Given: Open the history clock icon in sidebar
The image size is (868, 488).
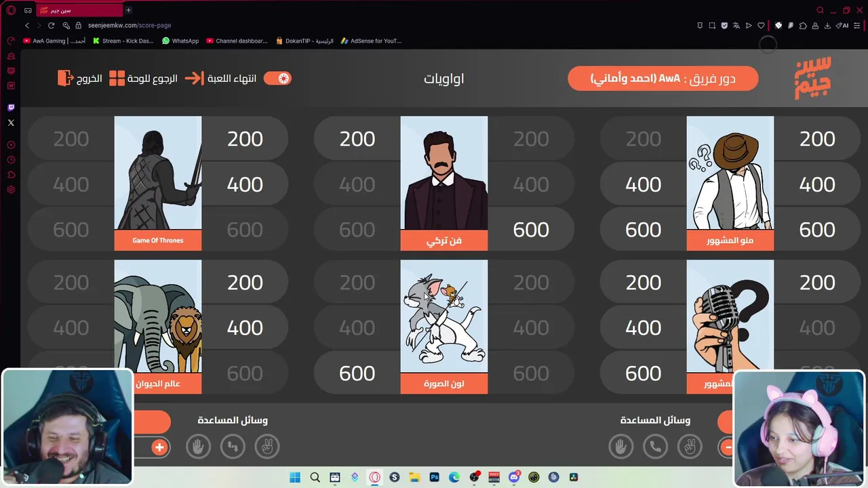Looking at the screenshot, I should [11, 160].
